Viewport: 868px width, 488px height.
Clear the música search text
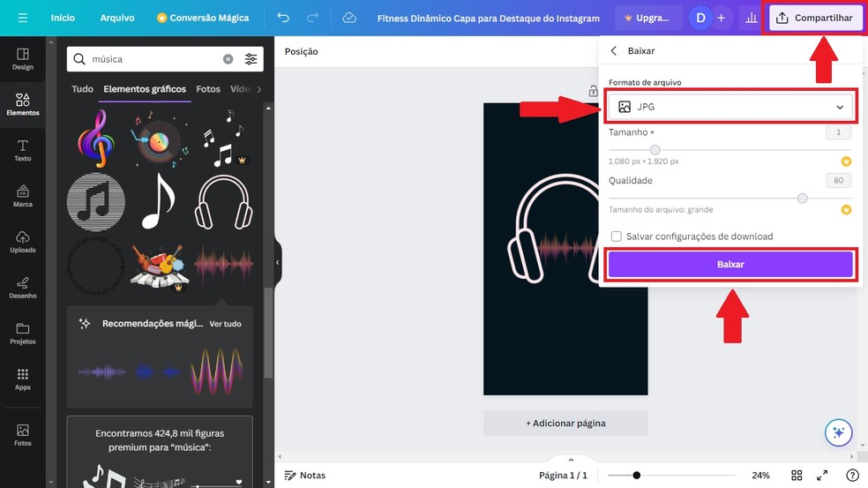228,59
